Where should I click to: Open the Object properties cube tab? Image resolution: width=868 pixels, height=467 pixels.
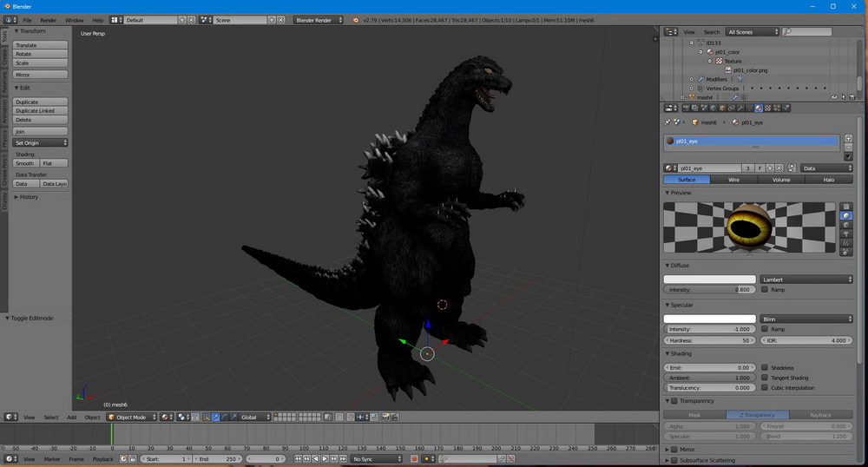coord(722,108)
